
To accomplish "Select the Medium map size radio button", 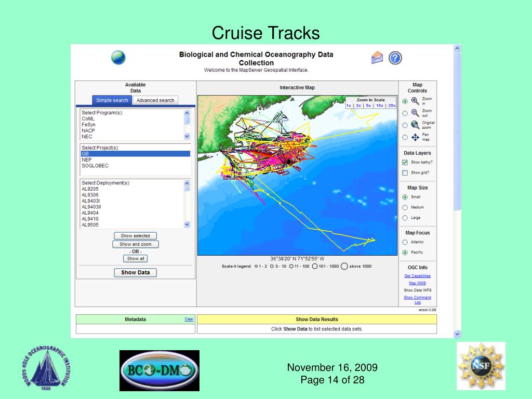I will 405,207.
